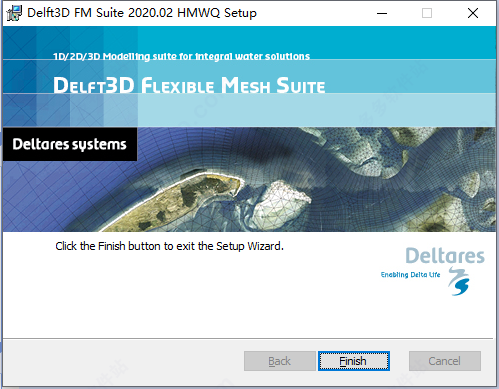Click the 'Delft3D Flexible Mesh Suite' banner title
The height and width of the screenshot is (389, 499).
click(189, 85)
